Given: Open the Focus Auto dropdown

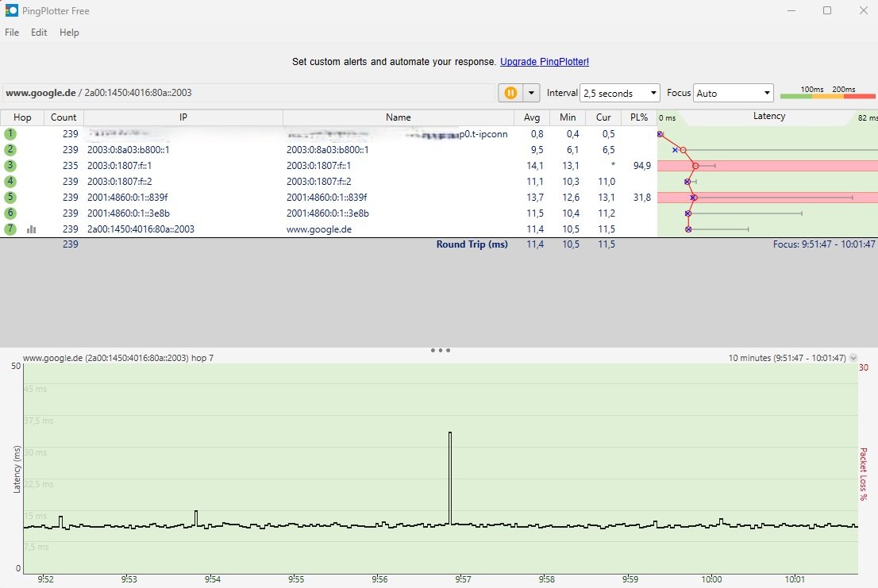Looking at the screenshot, I should click(x=733, y=93).
